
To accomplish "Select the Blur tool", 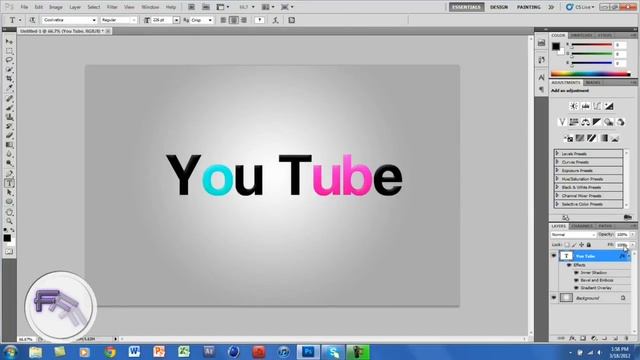I will (x=9, y=154).
